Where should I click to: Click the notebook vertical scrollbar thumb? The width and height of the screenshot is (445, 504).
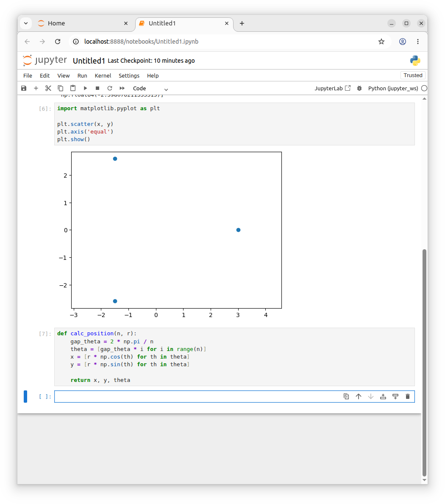click(x=424, y=362)
